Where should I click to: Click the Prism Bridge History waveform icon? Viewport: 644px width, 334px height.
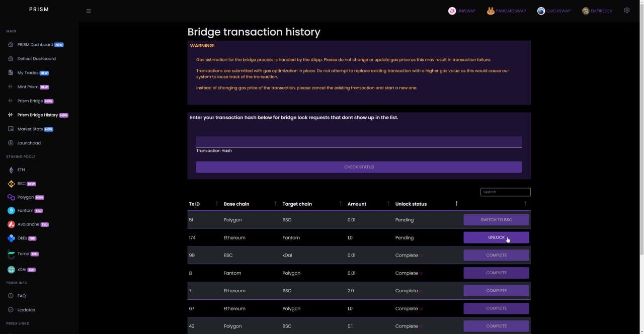click(x=11, y=115)
